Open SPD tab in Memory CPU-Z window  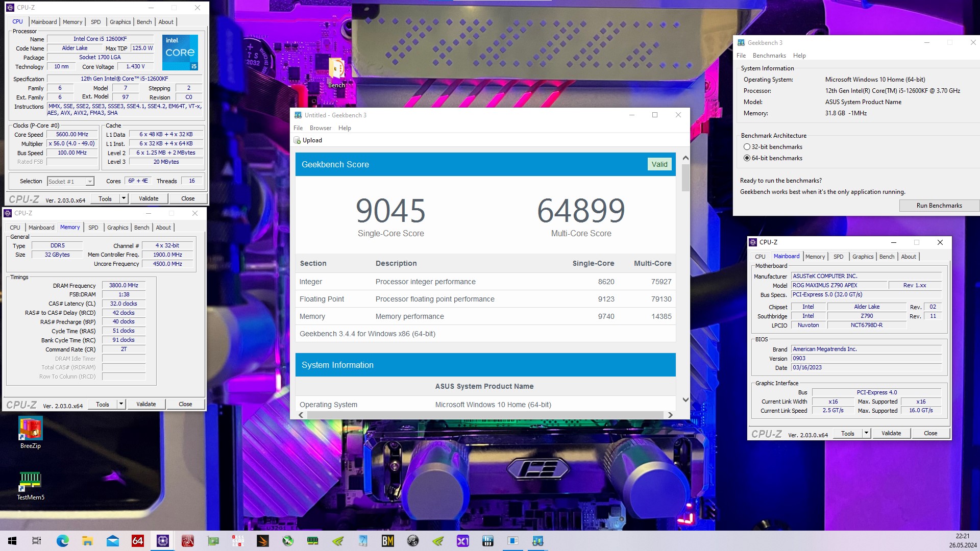coord(93,228)
